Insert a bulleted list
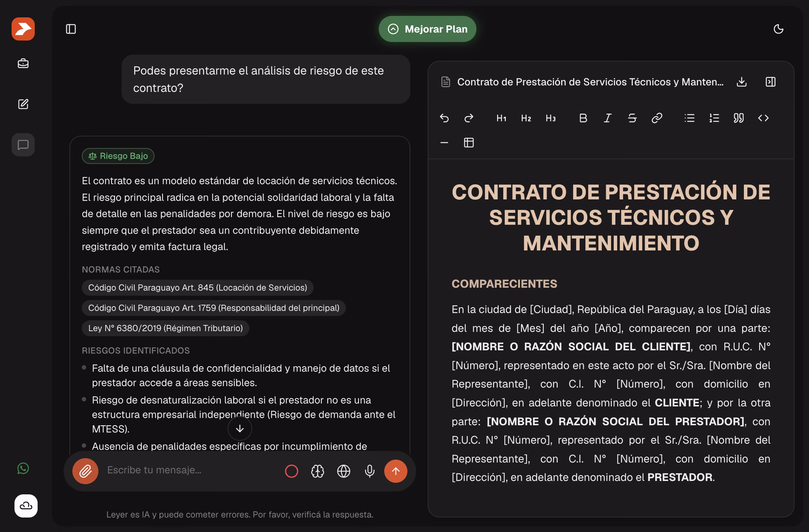 tap(690, 118)
